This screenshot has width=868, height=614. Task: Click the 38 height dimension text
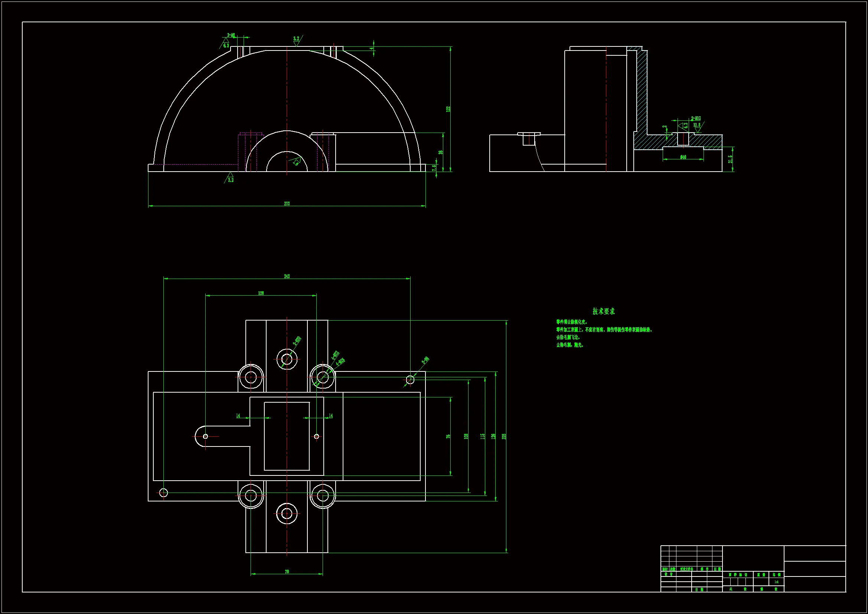click(x=440, y=152)
